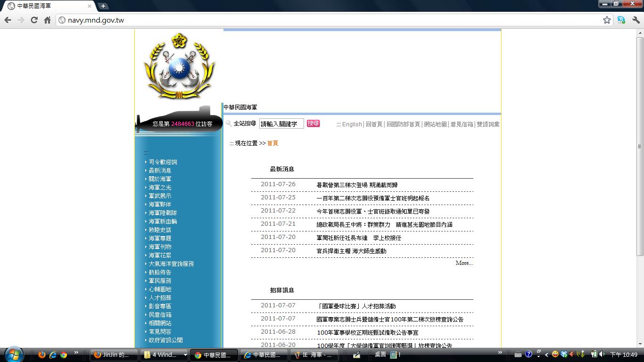
Task: Launch Firefox from the quick launch bar
Action: click(41, 354)
